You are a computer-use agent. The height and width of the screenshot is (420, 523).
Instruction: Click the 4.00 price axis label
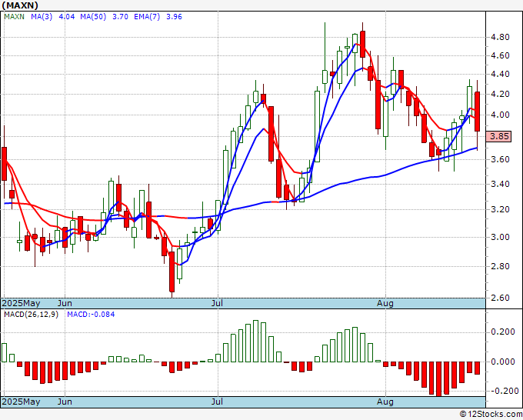click(x=500, y=115)
